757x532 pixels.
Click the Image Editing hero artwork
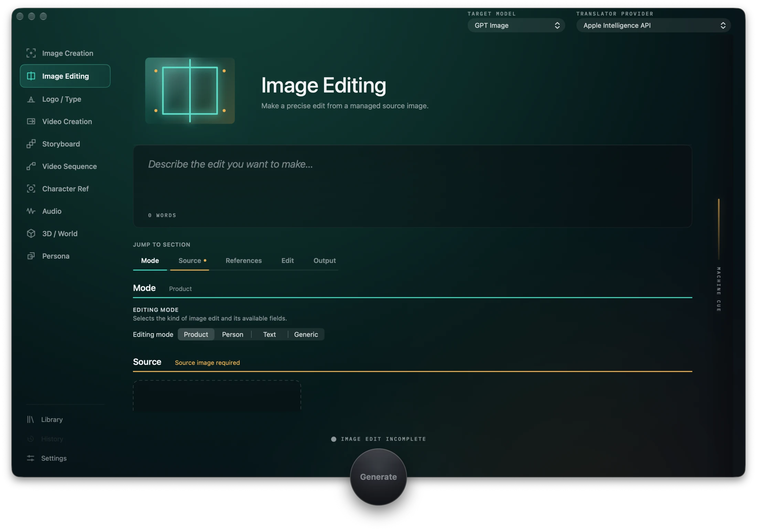click(x=190, y=91)
